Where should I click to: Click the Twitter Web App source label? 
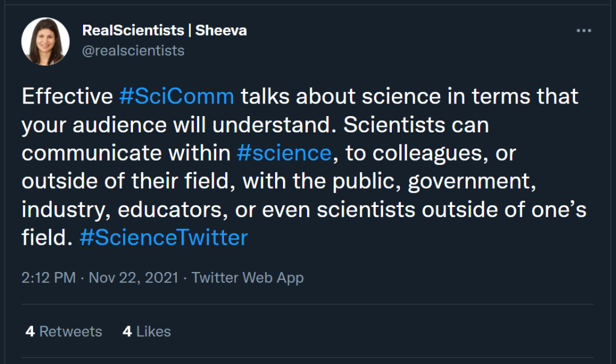click(x=247, y=277)
